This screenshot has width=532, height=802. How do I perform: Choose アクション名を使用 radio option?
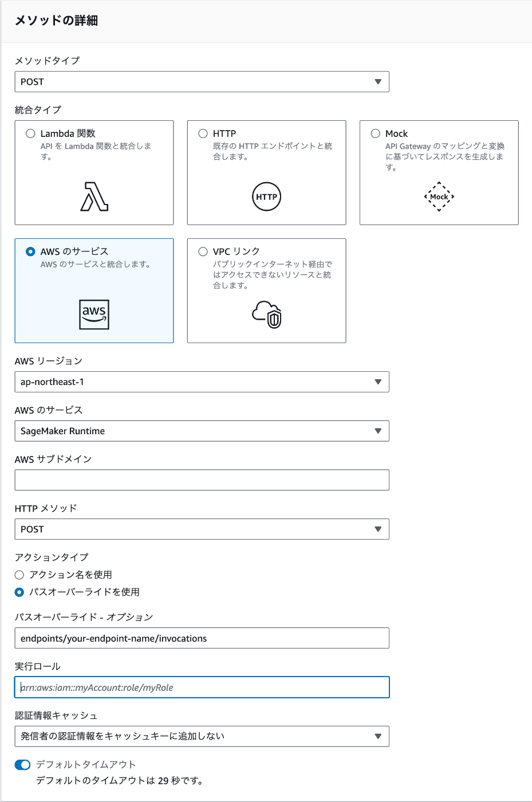19,575
